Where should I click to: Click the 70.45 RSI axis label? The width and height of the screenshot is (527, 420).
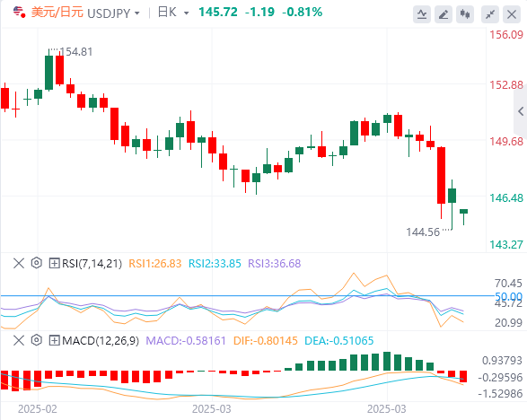point(508,284)
